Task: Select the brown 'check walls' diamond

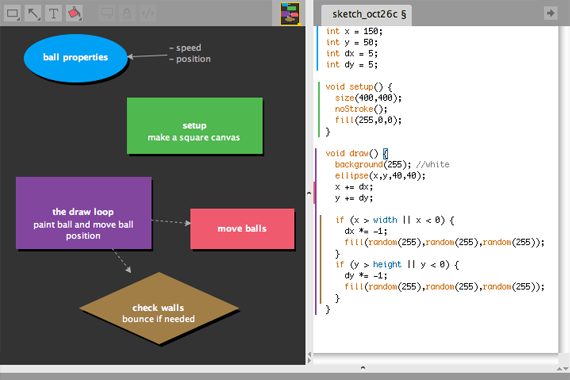Action: pyautogui.click(x=159, y=308)
